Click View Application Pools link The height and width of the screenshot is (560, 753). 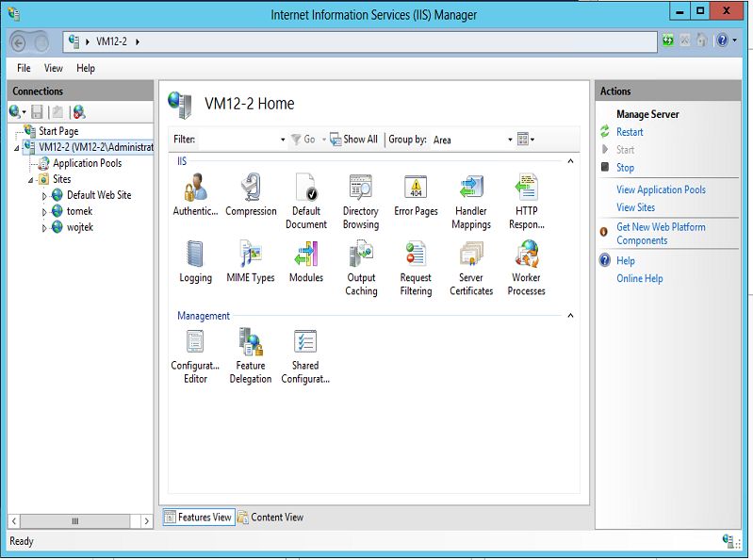[x=661, y=189]
